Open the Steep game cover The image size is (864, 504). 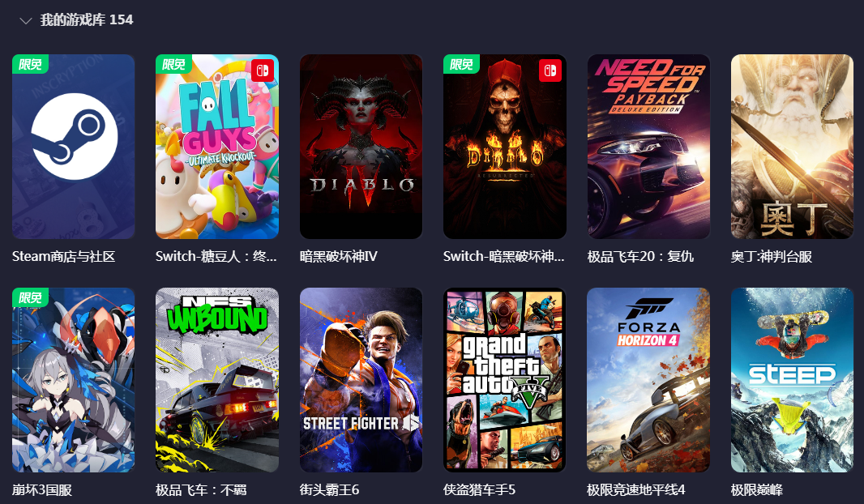792,380
